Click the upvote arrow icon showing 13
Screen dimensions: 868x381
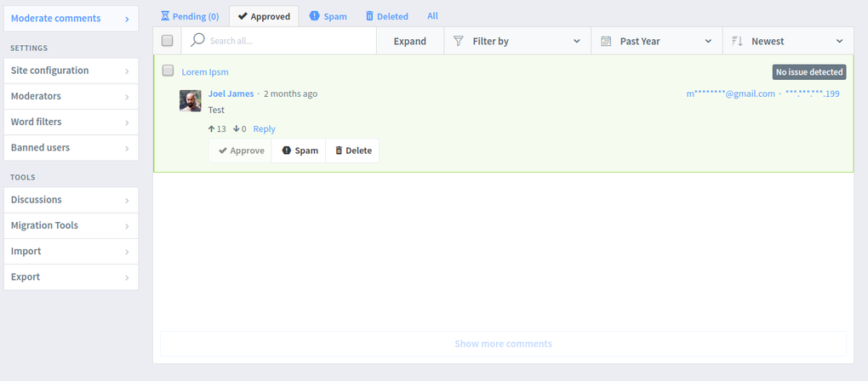pyautogui.click(x=211, y=129)
